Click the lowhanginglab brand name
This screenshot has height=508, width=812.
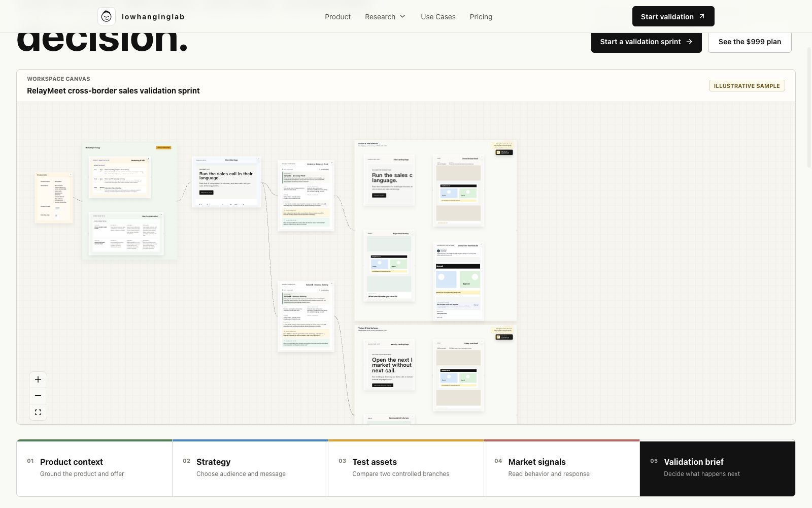pyautogui.click(x=153, y=17)
